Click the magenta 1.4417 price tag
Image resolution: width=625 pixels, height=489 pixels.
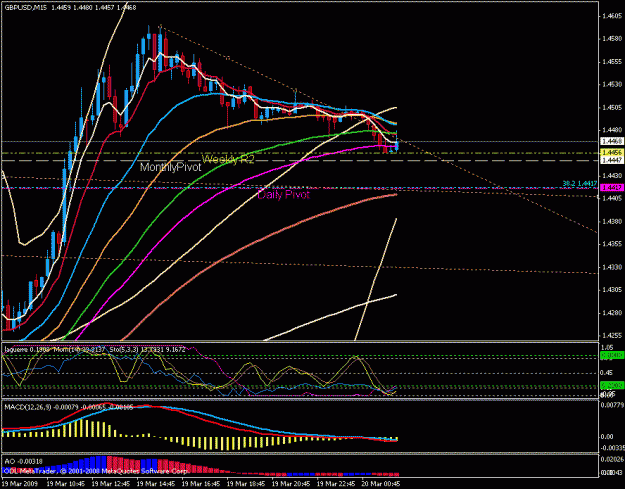click(612, 187)
